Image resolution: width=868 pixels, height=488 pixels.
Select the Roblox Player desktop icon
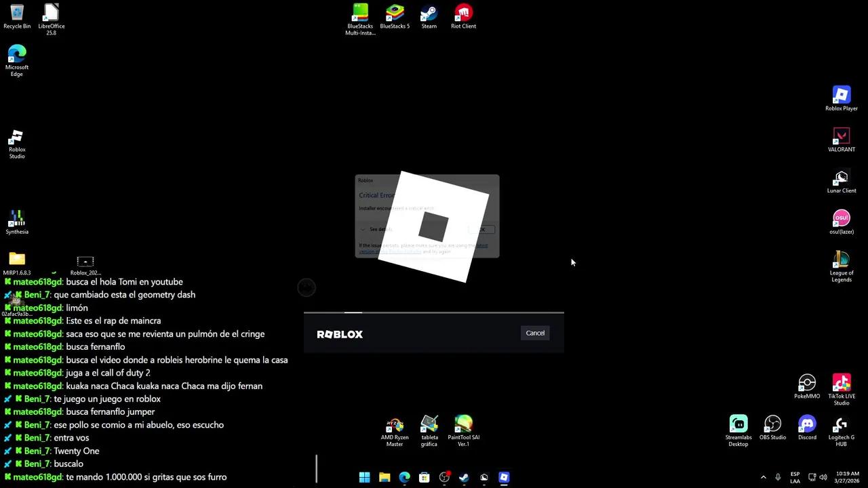pyautogui.click(x=842, y=99)
